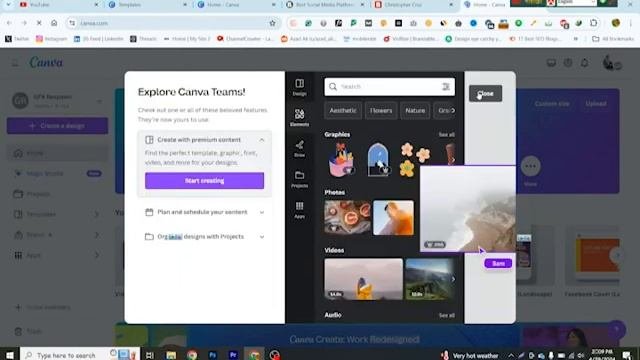Pick the blue arch window graphic
Image resolution: width=640 pixels, height=360 pixels.
pos(378,160)
